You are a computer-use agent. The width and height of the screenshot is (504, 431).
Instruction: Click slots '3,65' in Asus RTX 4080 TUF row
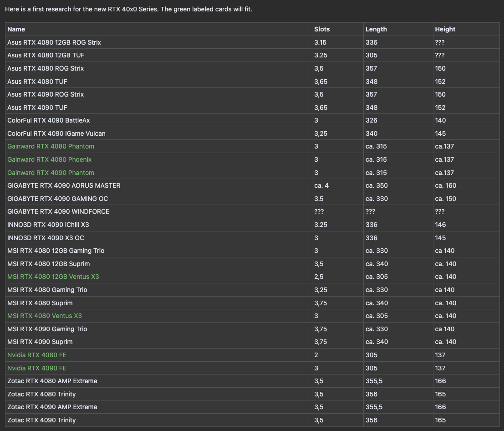pyautogui.click(x=321, y=82)
